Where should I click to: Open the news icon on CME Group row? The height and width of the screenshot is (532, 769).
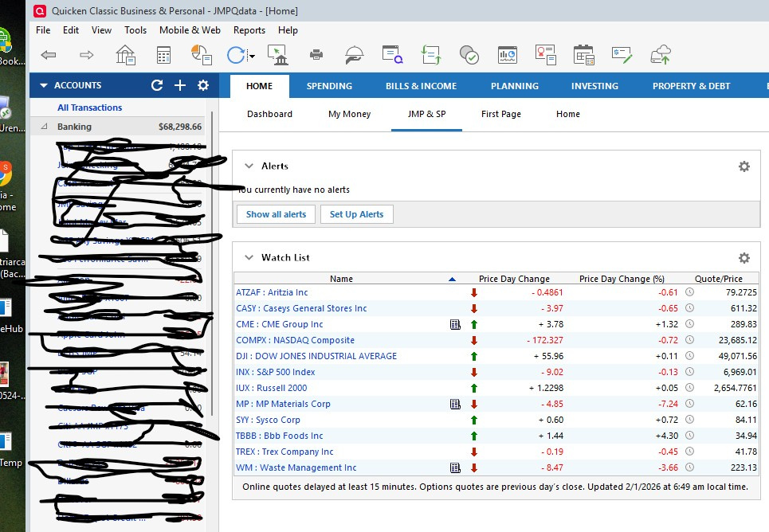pos(455,325)
